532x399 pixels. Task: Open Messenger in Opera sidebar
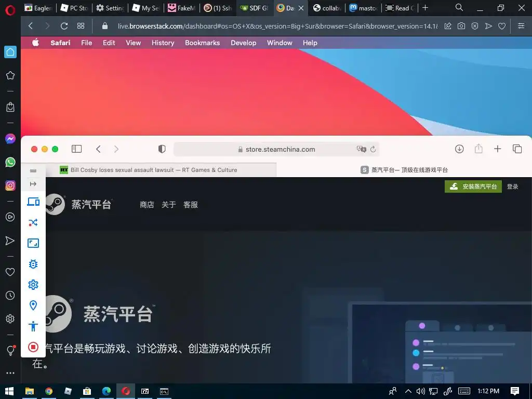(10, 139)
